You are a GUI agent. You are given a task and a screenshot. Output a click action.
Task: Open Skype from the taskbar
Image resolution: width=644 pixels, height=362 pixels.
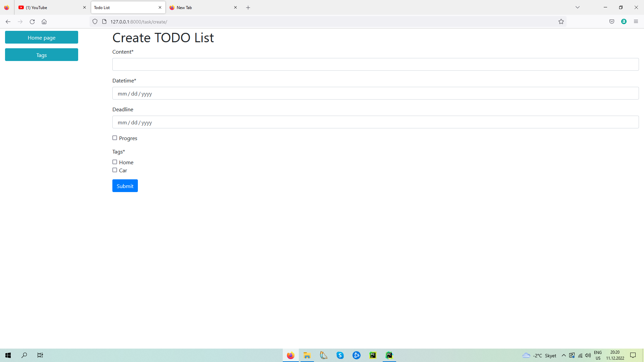340,355
